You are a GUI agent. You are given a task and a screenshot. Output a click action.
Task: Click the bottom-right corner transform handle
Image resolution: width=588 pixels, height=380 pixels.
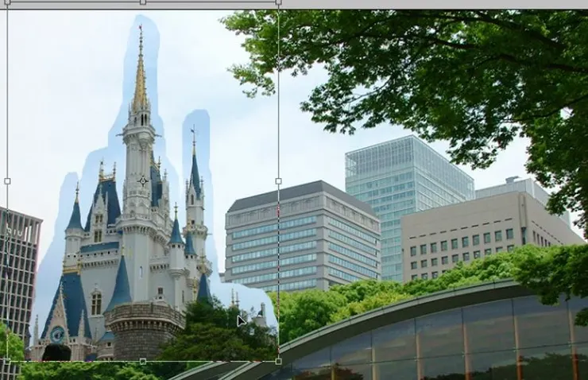(278, 361)
